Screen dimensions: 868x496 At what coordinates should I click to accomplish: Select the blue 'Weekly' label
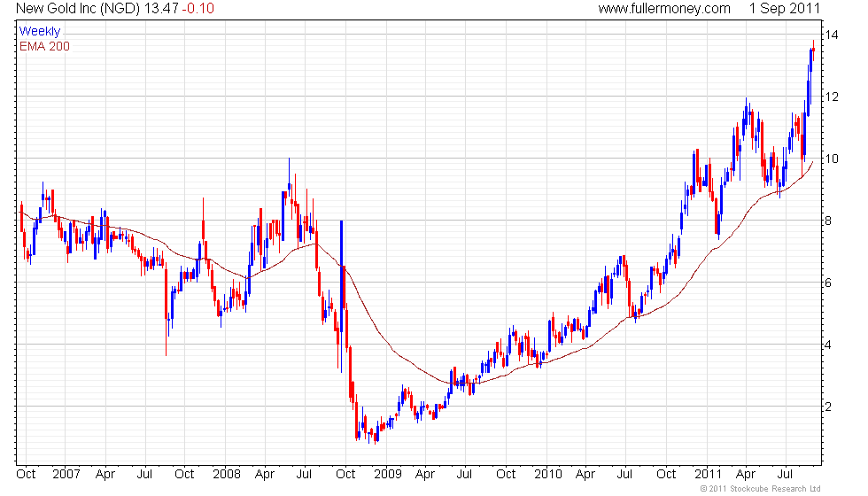(x=39, y=31)
